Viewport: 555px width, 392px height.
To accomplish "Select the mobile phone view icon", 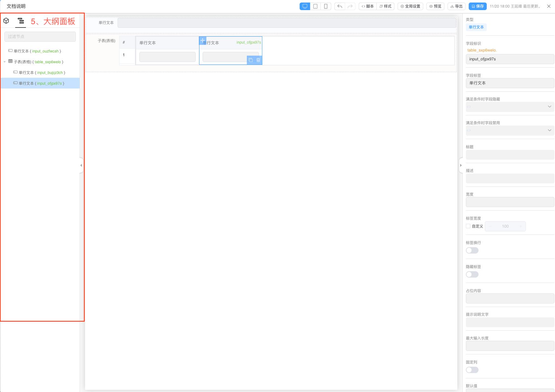I will point(326,6).
